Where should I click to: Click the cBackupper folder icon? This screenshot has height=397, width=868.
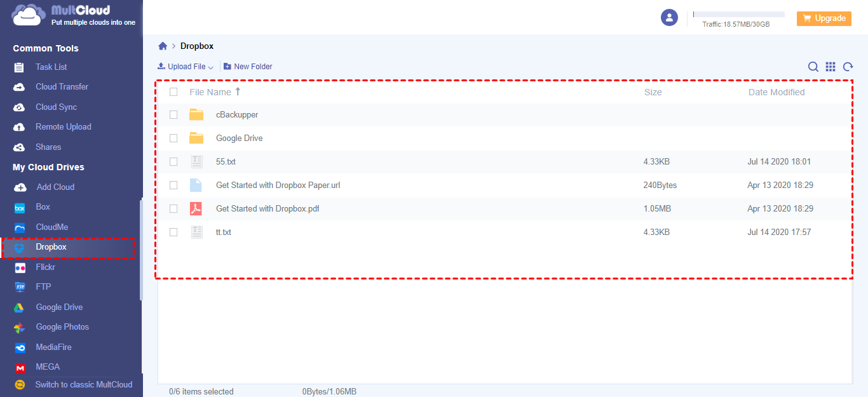[196, 115]
